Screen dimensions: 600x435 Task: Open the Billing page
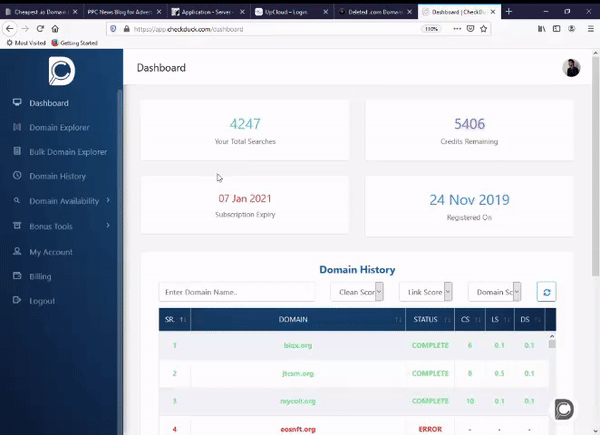click(x=40, y=277)
